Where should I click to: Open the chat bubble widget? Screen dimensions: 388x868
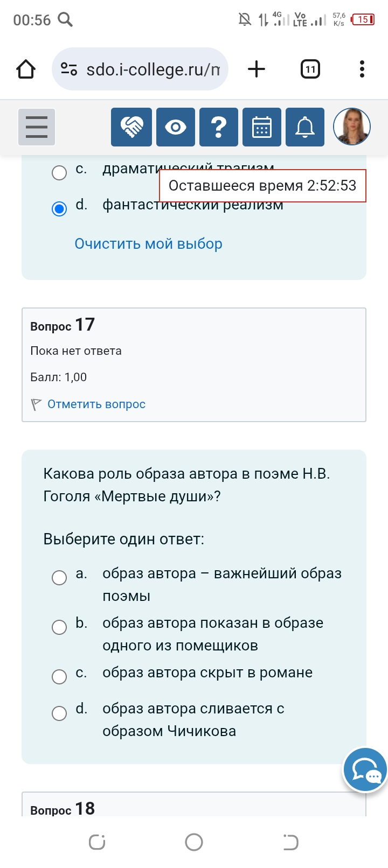(365, 769)
